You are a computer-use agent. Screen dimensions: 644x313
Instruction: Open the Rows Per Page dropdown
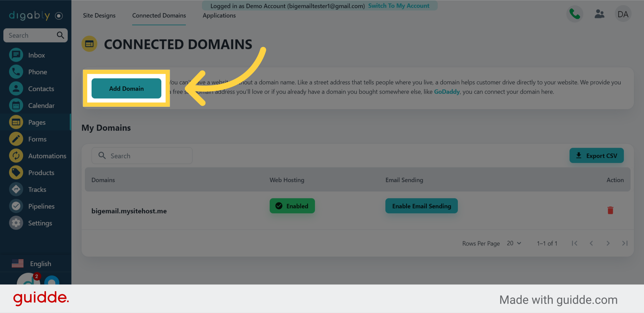coord(514,243)
